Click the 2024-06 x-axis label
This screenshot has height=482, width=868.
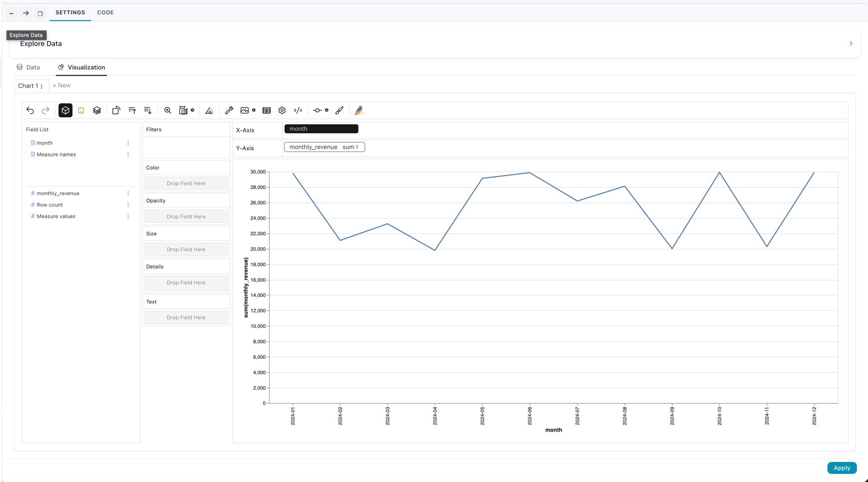(530, 416)
